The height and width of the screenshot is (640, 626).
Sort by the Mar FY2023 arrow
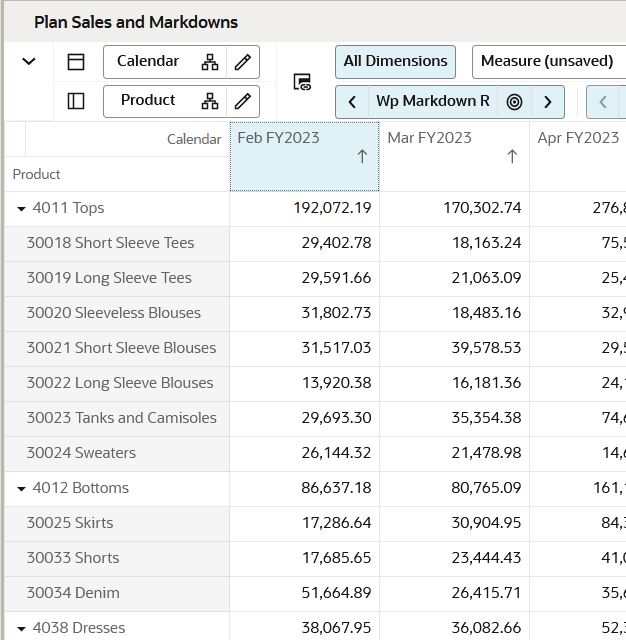(512, 156)
